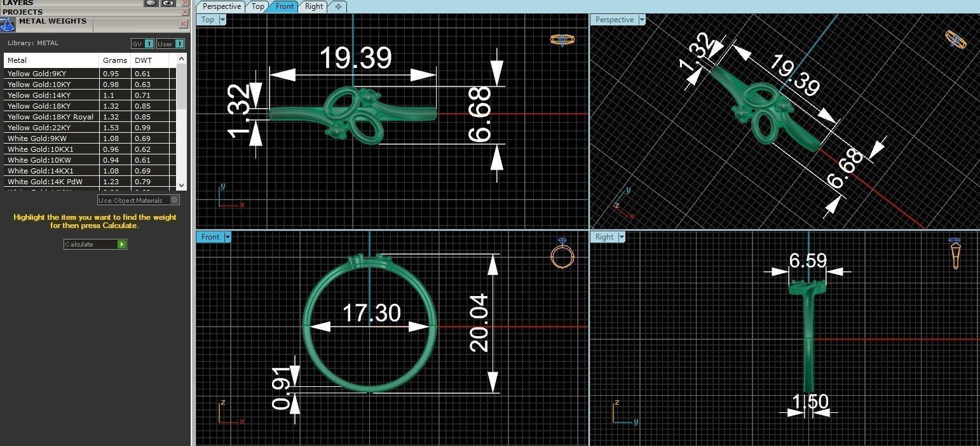Toggle Use Object Materials option

139,200
